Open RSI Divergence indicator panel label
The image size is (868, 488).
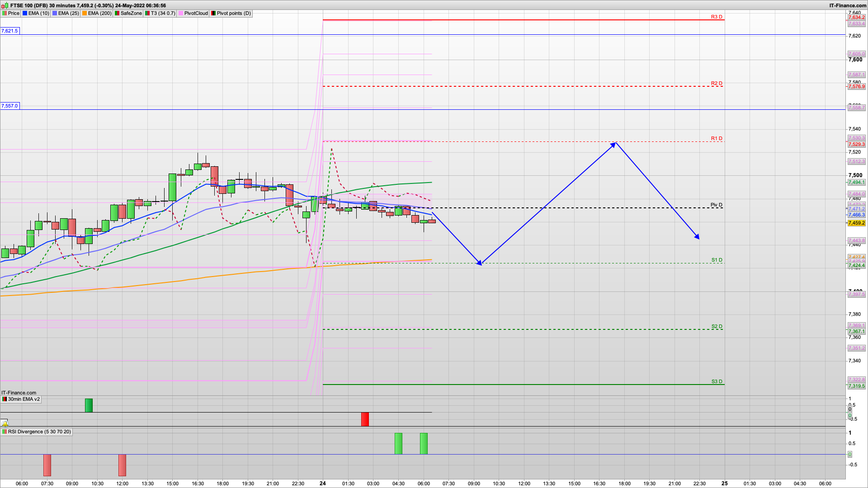[39, 432]
